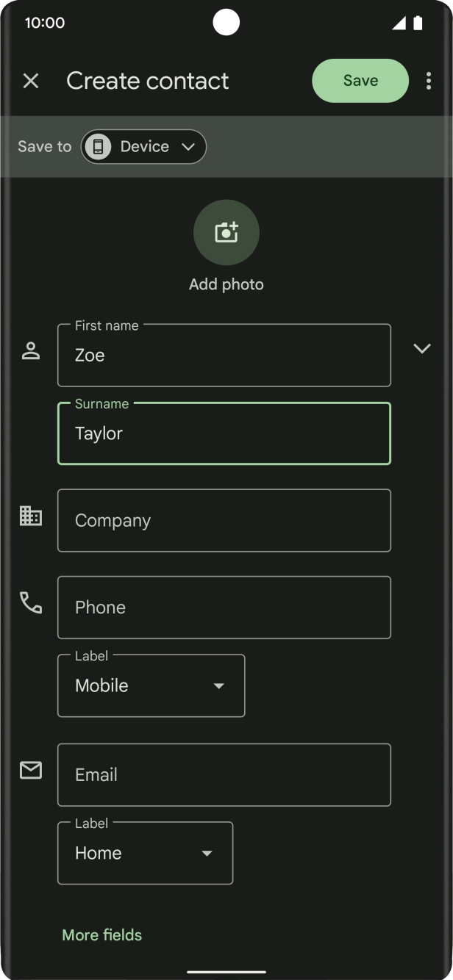
Task: Tap the battery icon in status bar
Action: (x=418, y=24)
